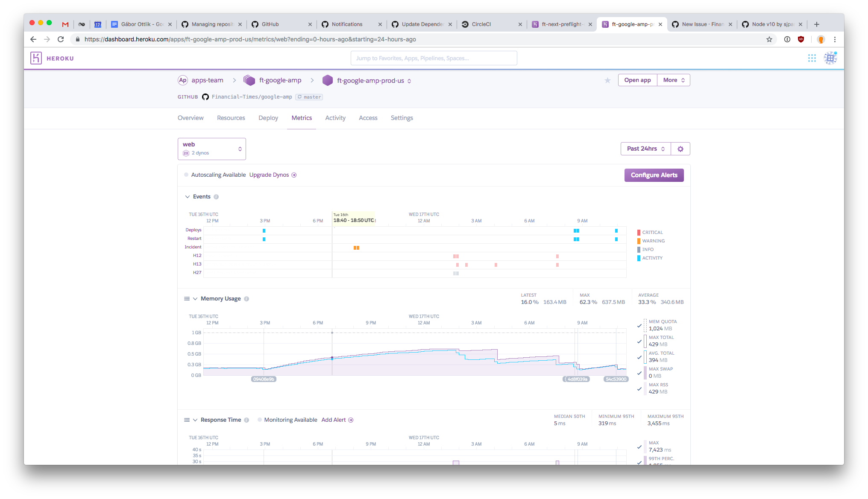The width and height of the screenshot is (868, 499).
Task: Open the apps grid launcher icon
Action: 812,58
